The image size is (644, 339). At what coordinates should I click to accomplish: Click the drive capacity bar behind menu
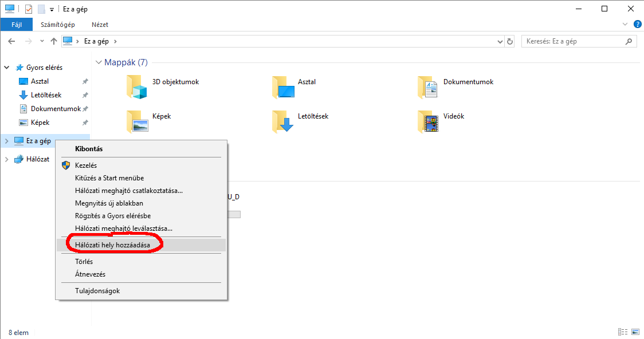click(234, 214)
